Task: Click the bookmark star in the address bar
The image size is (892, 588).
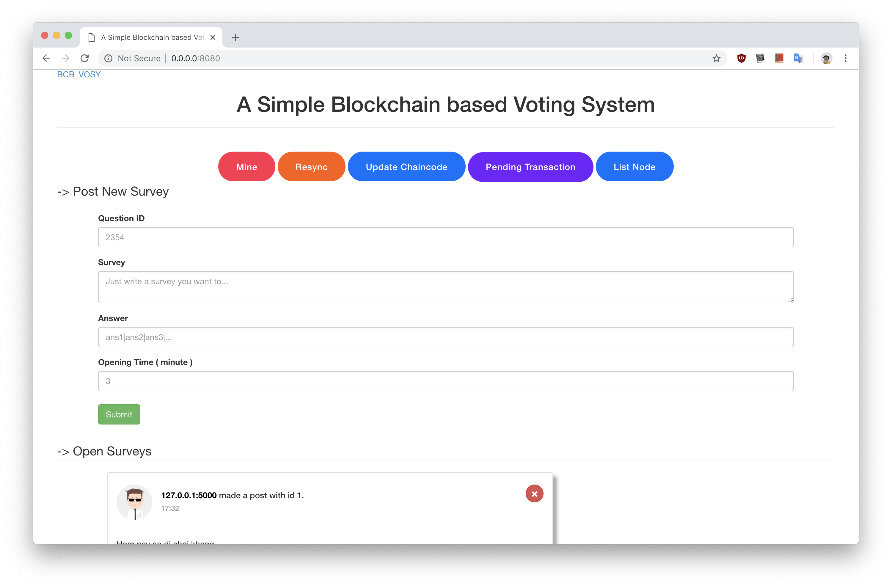Action: tap(717, 58)
